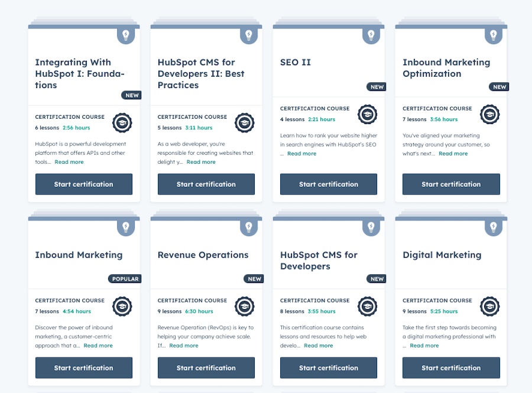
Task: Read more about SEO II course
Action: (x=302, y=154)
